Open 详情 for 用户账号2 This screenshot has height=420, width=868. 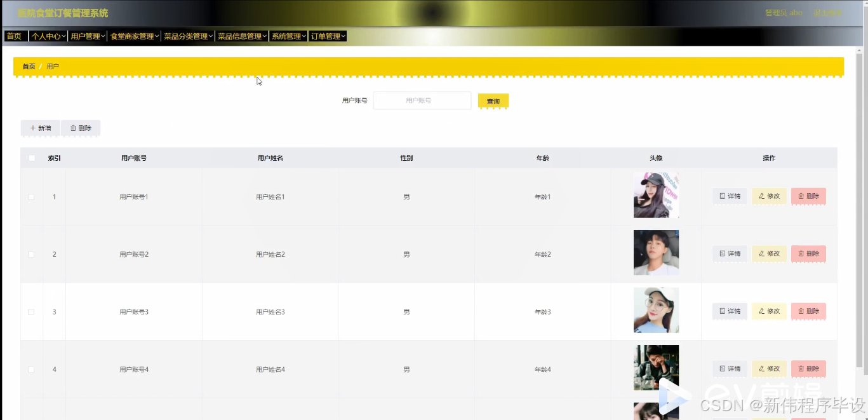[730, 254]
